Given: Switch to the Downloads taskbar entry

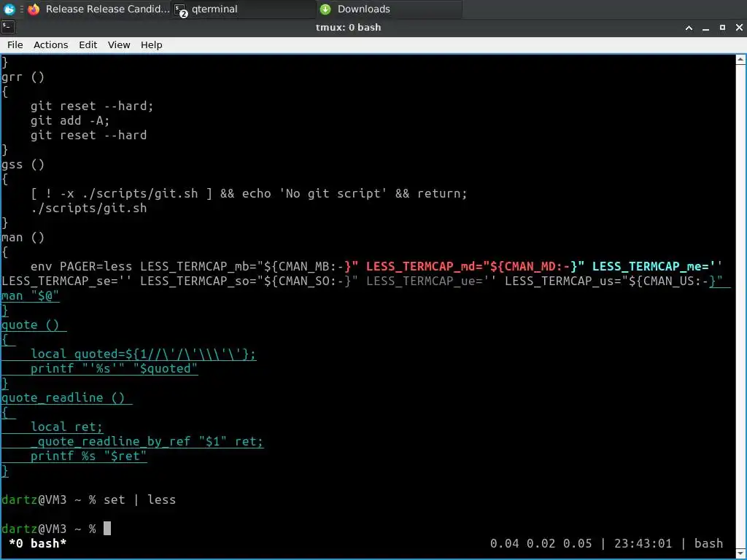Looking at the screenshot, I should coord(390,9).
